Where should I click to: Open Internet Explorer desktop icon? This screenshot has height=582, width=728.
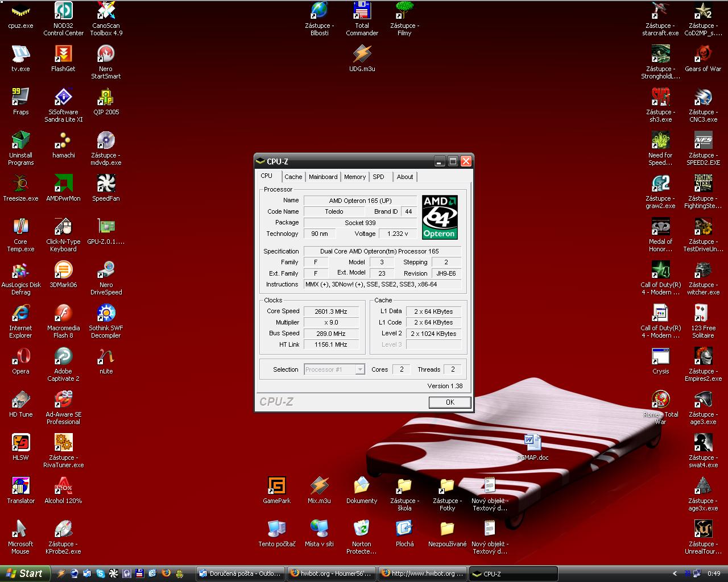pos(20,321)
